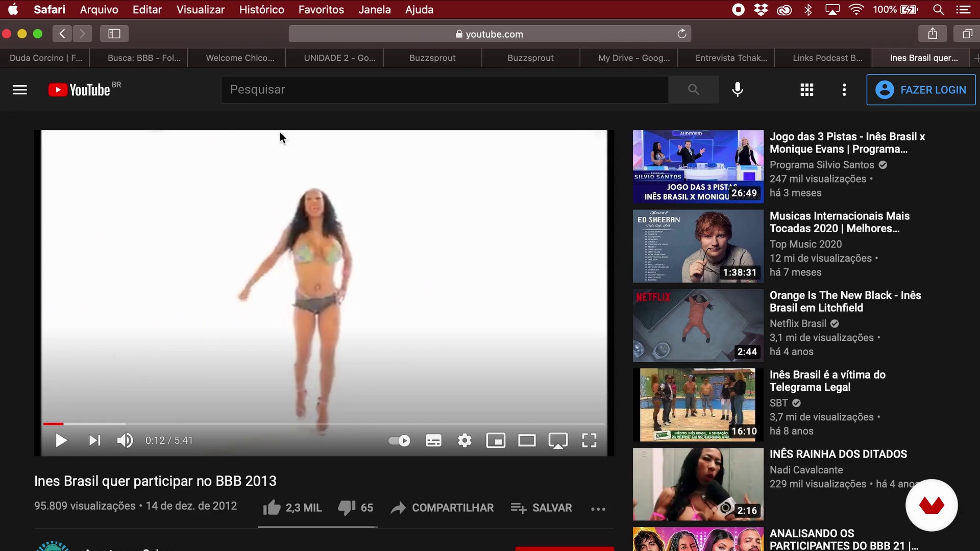Switch to theater mode
The width and height of the screenshot is (980, 551).
pyautogui.click(x=527, y=440)
